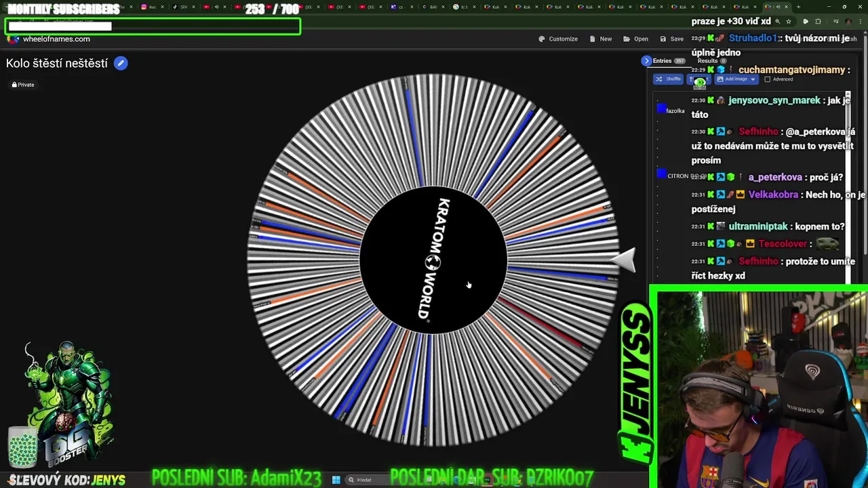Open a new browser tab
The width and height of the screenshot is (868, 488).
tap(798, 7)
